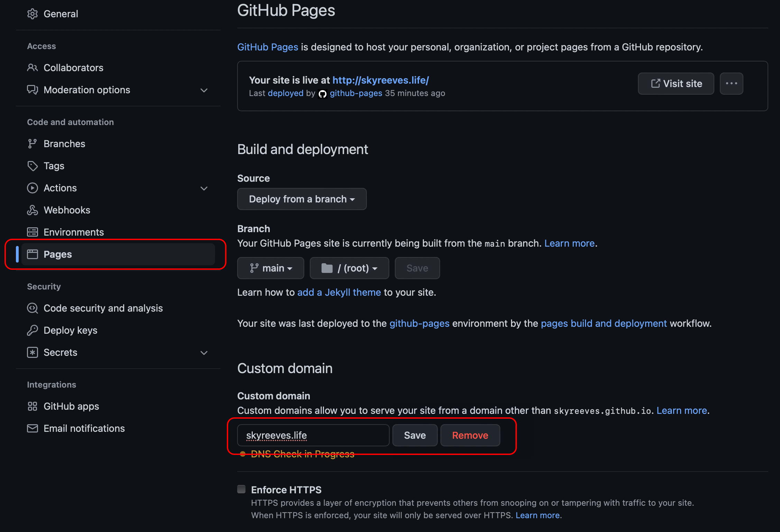Click the Webhooks icon

(32, 210)
